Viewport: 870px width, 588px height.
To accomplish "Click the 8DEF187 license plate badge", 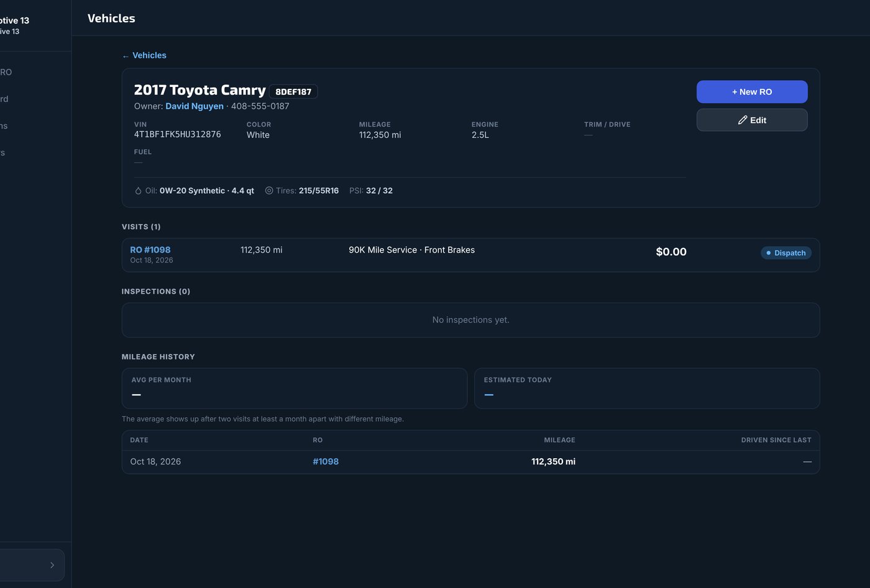I will 293,92.
